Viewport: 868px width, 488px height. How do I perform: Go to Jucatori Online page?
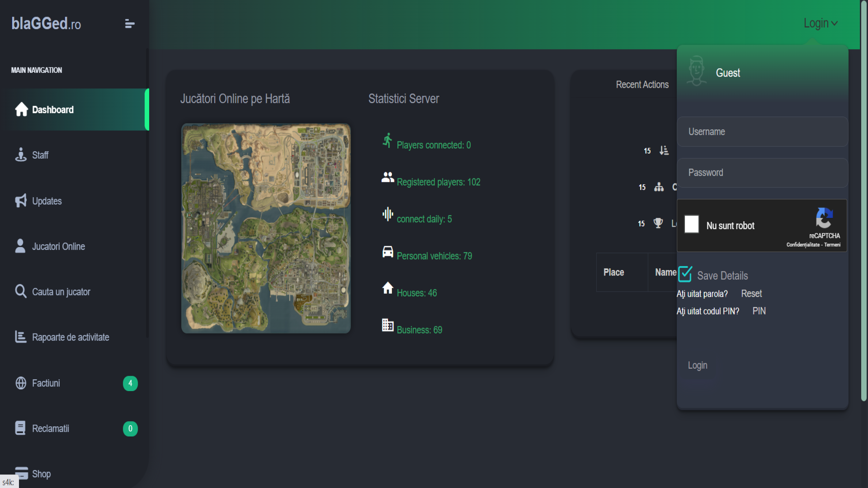(58, 246)
